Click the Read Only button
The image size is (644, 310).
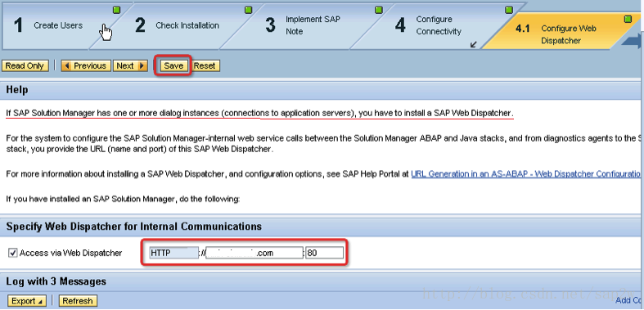(x=25, y=65)
